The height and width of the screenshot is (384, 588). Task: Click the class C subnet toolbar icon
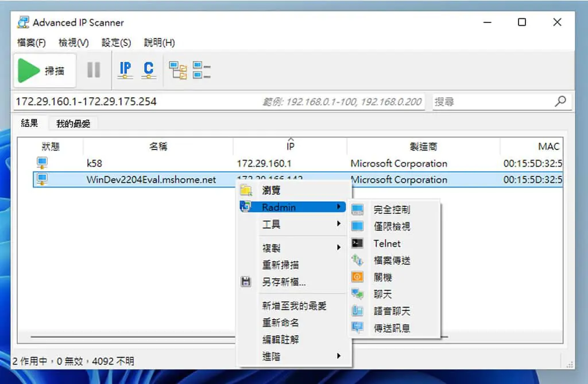(149, 70)
